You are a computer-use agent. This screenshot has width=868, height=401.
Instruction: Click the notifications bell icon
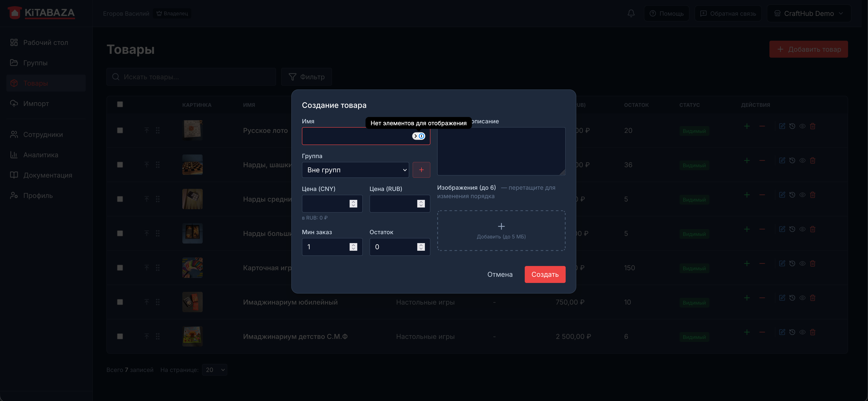[631, 14]
